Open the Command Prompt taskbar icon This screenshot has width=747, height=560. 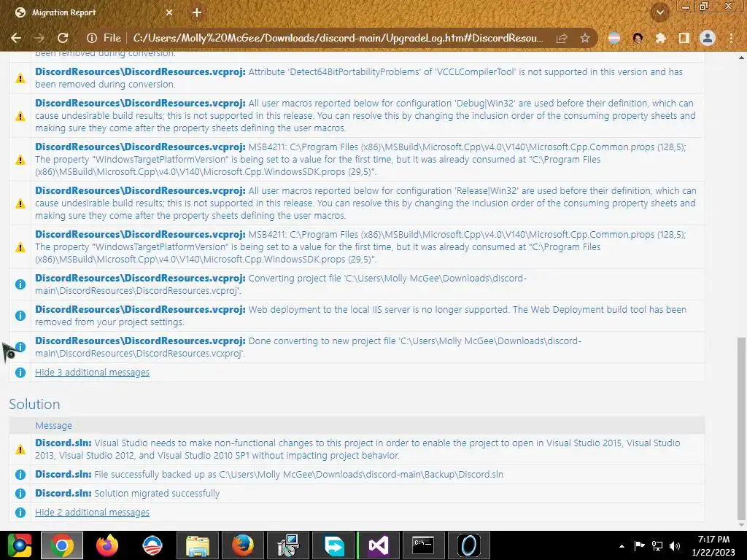click(424, 545)
